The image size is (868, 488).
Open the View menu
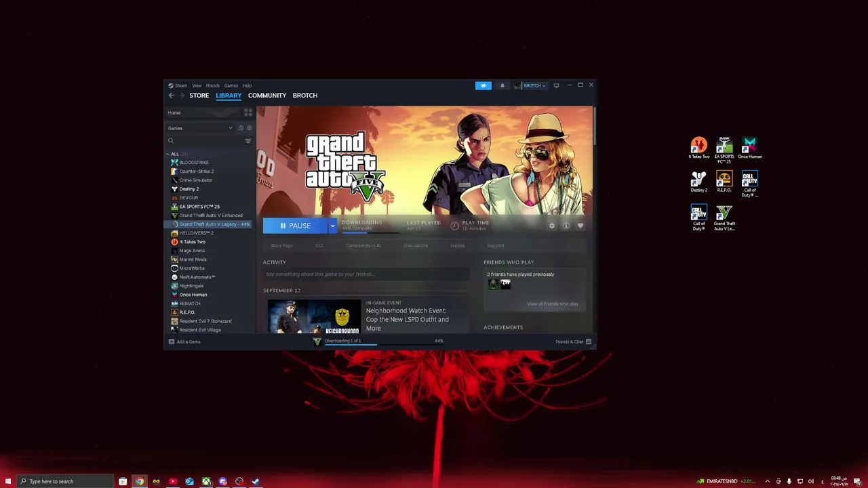197,85
